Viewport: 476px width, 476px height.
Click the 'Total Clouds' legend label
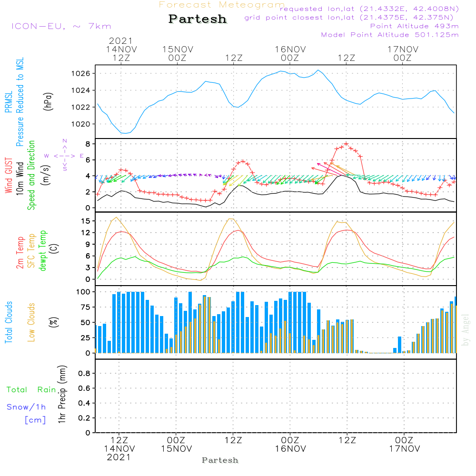click(9, 322)
